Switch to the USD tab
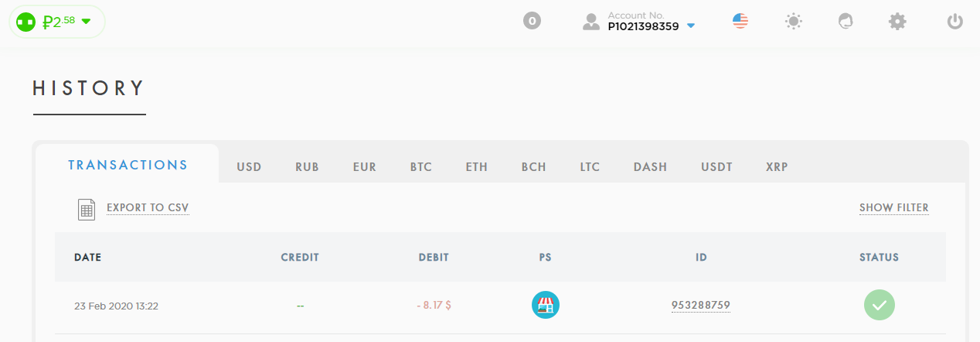980x342 pixels. click(x=249, y=166)
